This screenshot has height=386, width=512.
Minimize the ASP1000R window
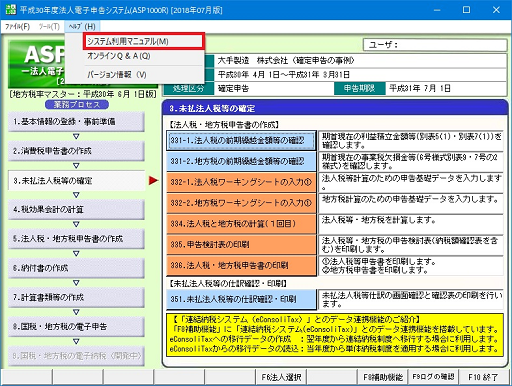[437, 10]
